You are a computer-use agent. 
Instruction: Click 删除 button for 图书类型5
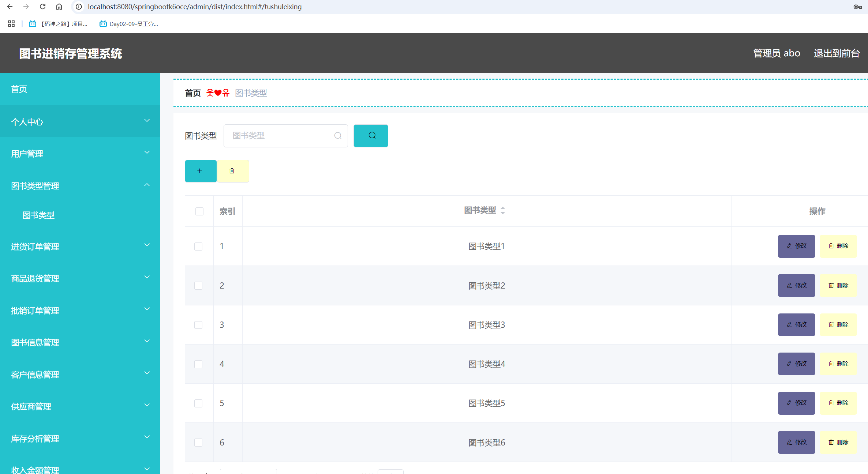[x=838, y=403]
